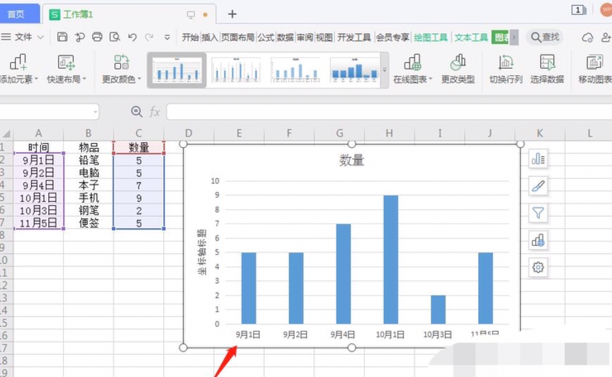612x377 pixels.
Task: Click the formula bar zoom icon
Action: pyautogui.click(x=136, y=112)
